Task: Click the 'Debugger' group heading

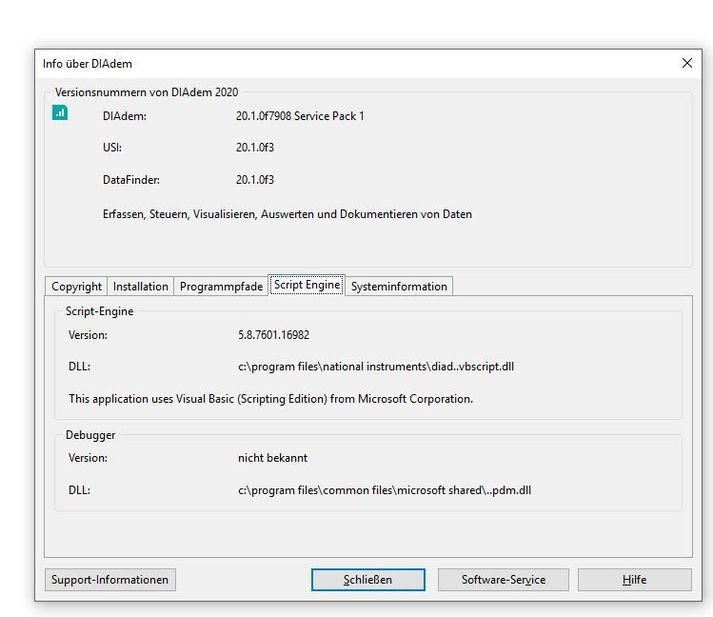Action: coord(90,435)
